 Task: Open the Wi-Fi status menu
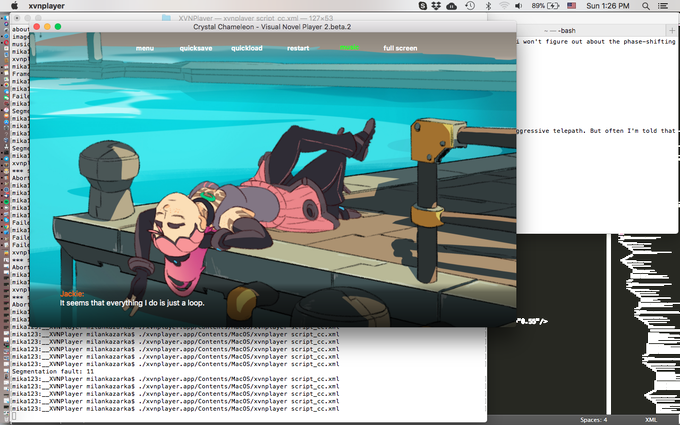pyautogui.click(x=503, y=6)
